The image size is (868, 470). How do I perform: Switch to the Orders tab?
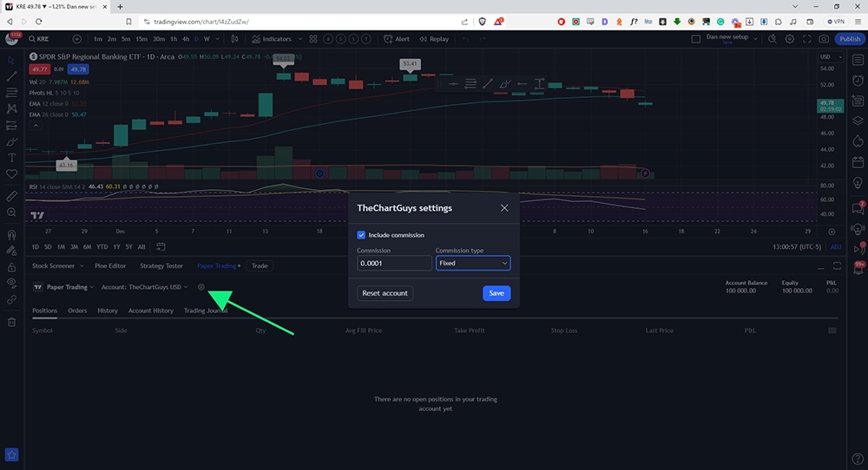click(77, 310)
